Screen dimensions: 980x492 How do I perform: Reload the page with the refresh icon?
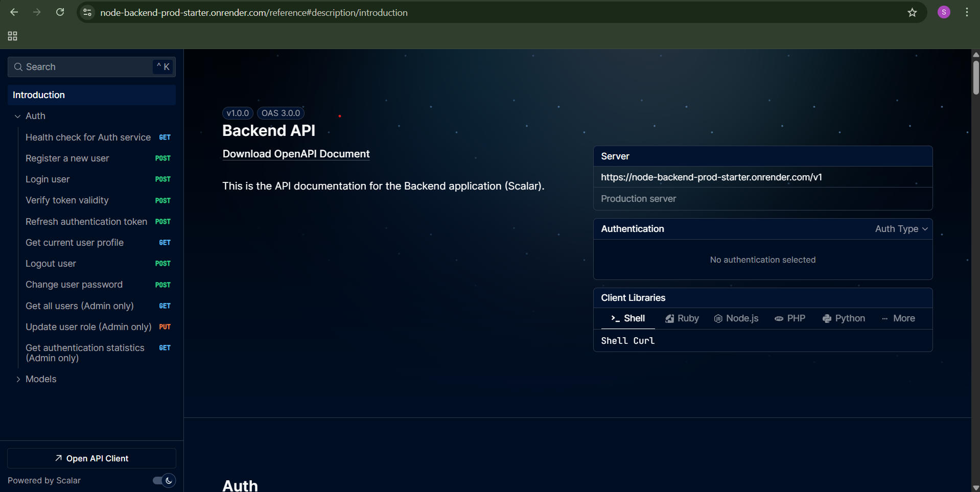60,12
